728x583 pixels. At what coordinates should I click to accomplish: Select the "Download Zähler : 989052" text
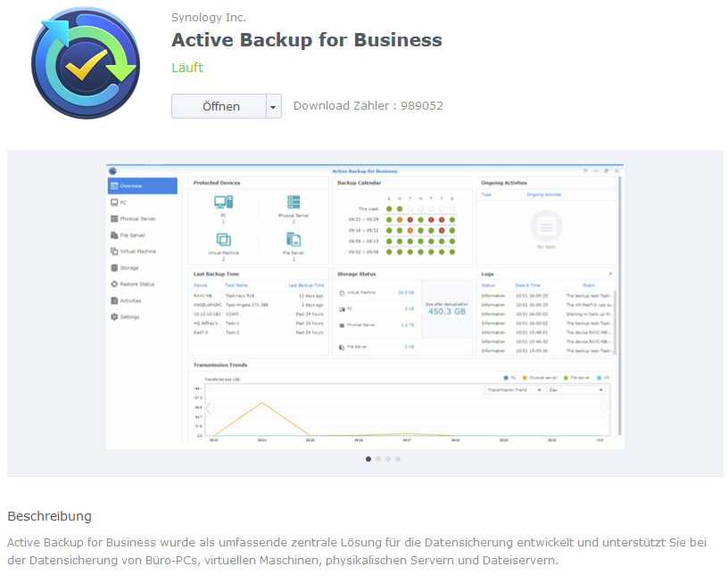click(x=368, y=106)
